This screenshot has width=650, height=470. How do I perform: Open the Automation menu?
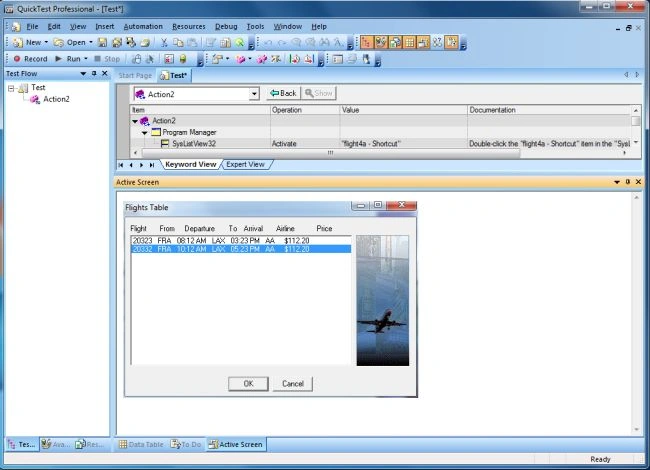point(143,27)
